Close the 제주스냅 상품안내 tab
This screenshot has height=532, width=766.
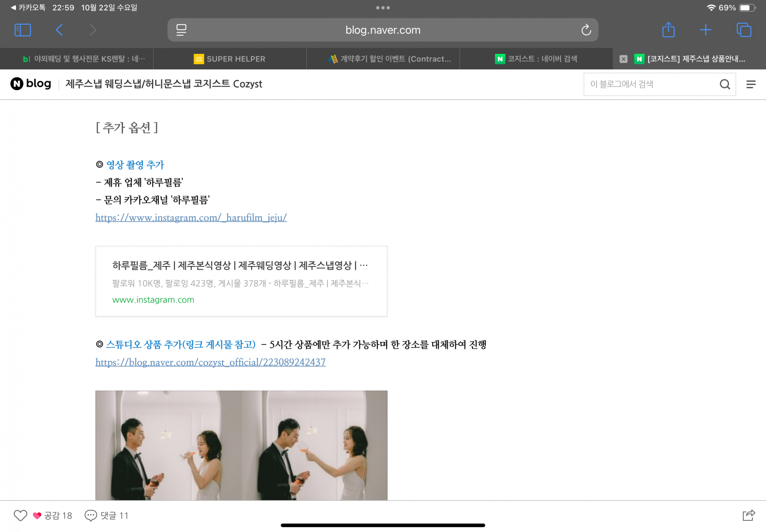pyautogui.click(x=623, y=59)
